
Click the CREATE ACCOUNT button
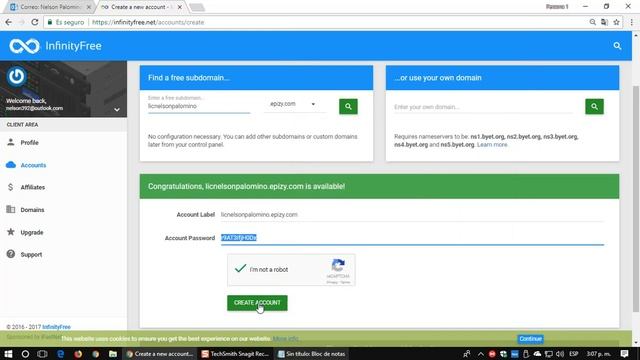click(257, 303)
